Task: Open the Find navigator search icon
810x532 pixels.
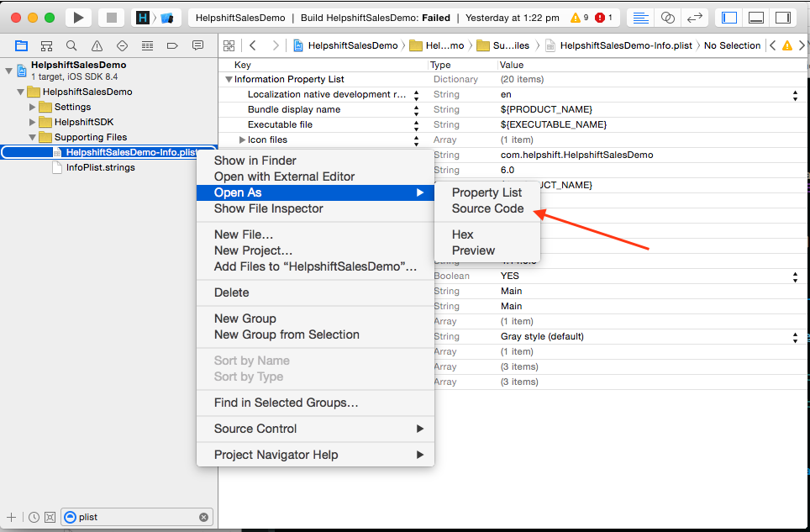Action: coord(71,45)
